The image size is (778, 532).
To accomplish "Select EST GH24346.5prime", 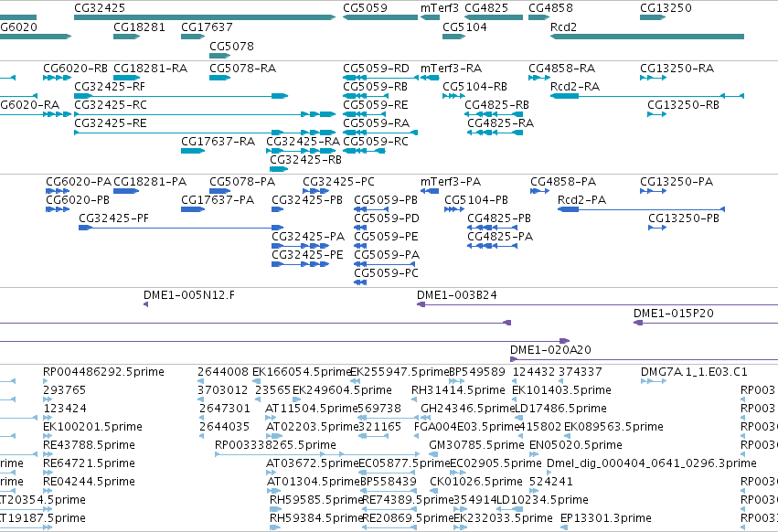I will coord(467,409).
